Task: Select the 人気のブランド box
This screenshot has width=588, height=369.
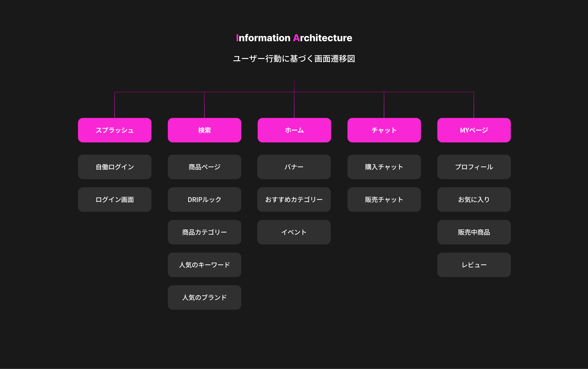Action: (204, 297)
